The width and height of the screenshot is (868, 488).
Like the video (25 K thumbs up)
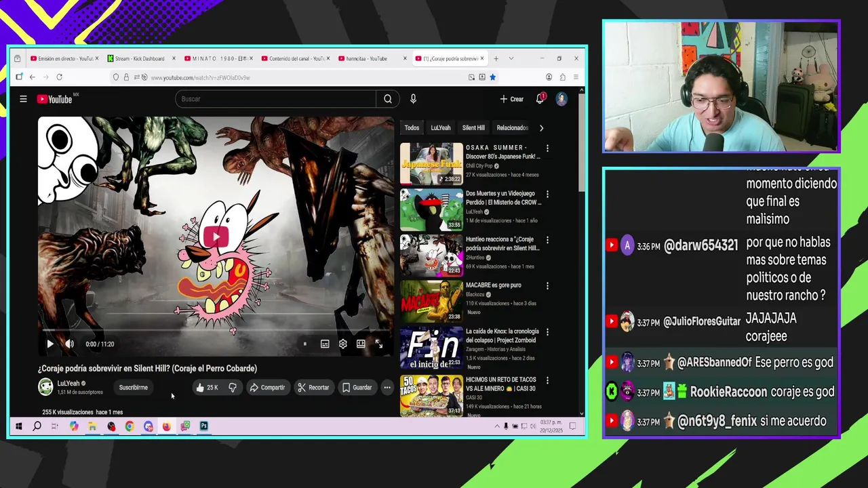(207, 388)
